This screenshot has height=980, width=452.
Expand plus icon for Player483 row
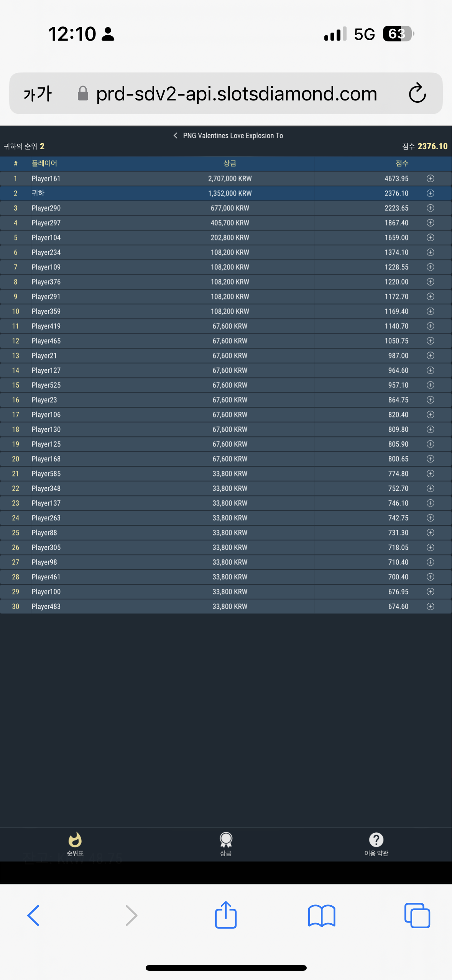(430, 606)
